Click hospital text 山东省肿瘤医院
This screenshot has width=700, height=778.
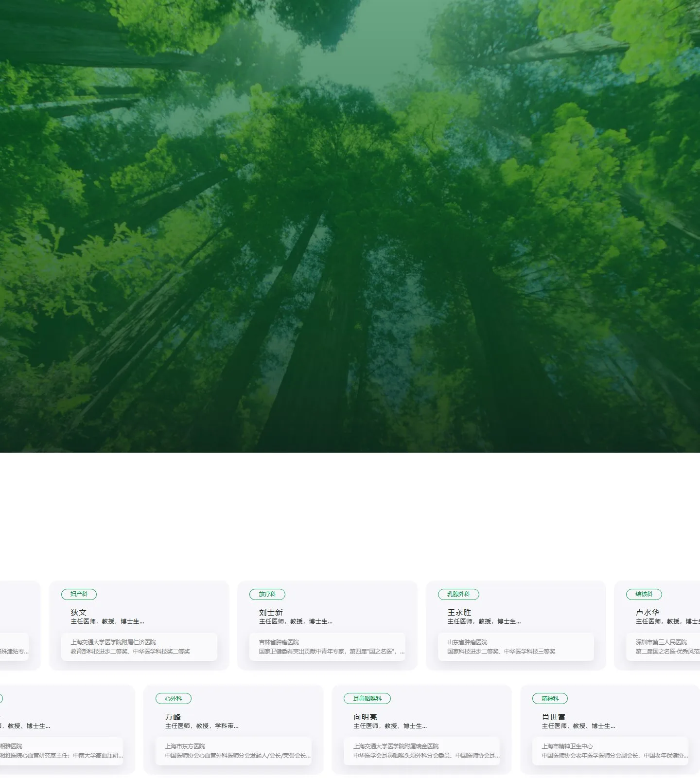point(468,642)
